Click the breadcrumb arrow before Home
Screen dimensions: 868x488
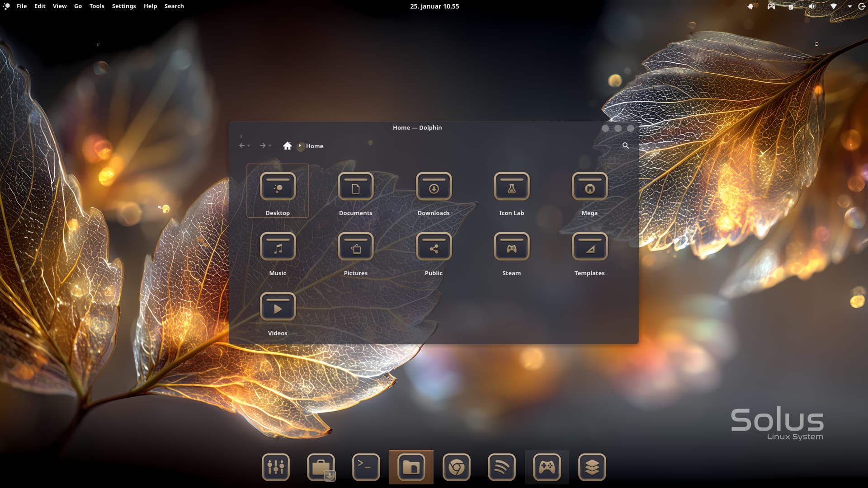[300, 146]
